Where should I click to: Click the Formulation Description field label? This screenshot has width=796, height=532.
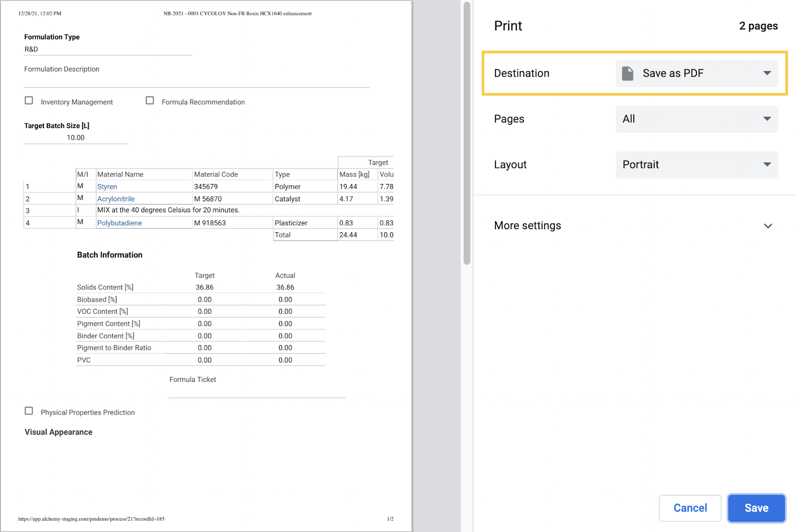pyautogui.click(x=62, y=69)
